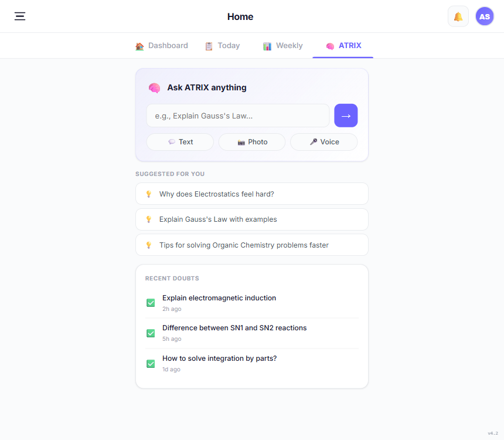Click checkbox beside electromagnetic induction doubt
The width and height of the screenshot is (504, 440).
tap(151, 303)
